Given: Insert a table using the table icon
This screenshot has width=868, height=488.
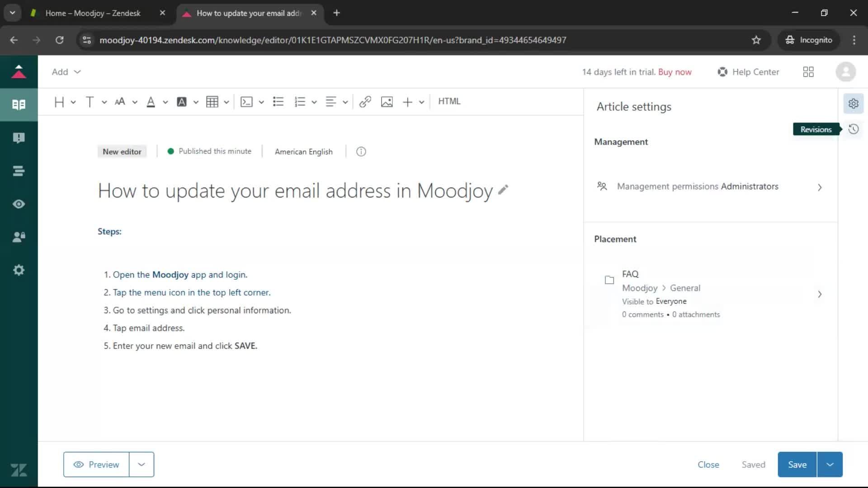Looking at the screenshot, I should (212, 102).
